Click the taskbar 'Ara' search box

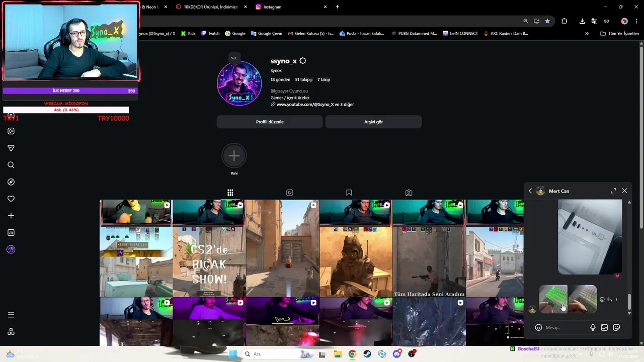[x=278, y=354]
